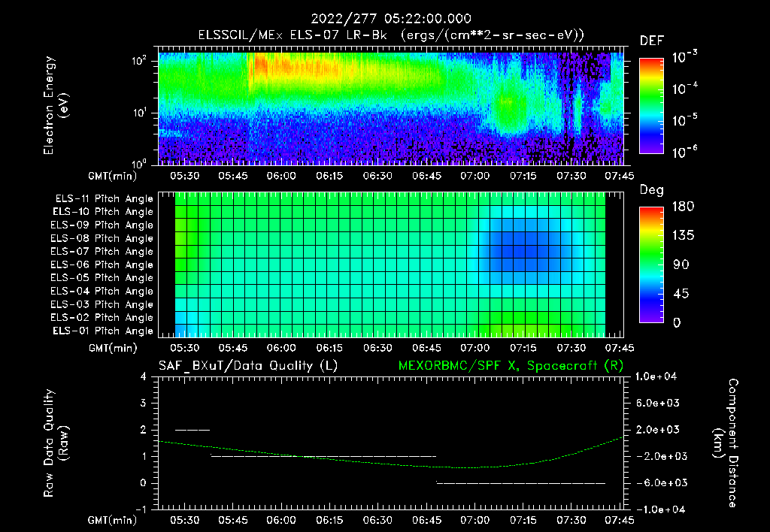The height and width of the screenshot is (532, 770).
Task: Click the long data quality line segment at level 1
Action: coord(323,456)
